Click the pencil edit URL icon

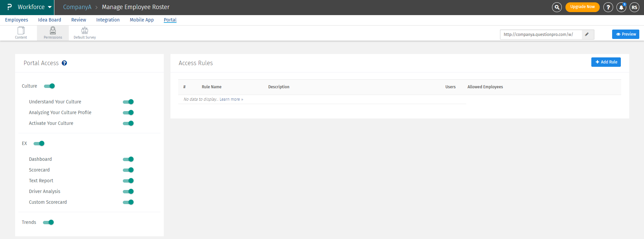[x=587, y=34]
